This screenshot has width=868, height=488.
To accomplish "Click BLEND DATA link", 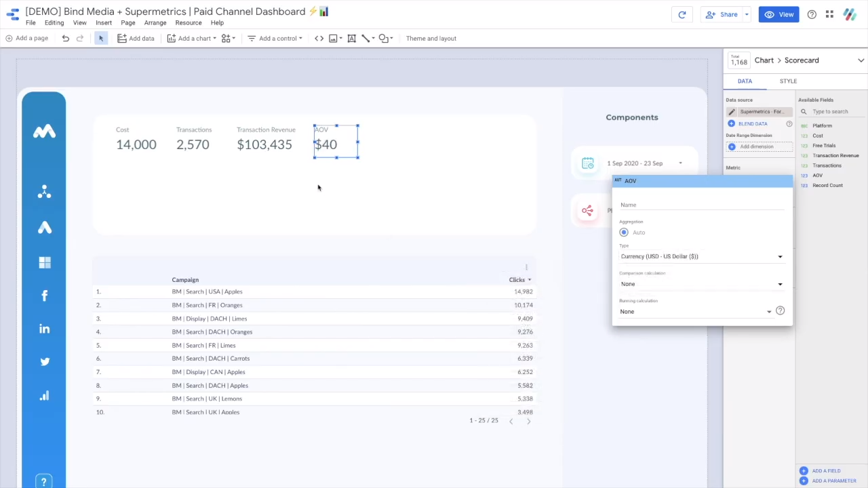I will tap(752, 124).
